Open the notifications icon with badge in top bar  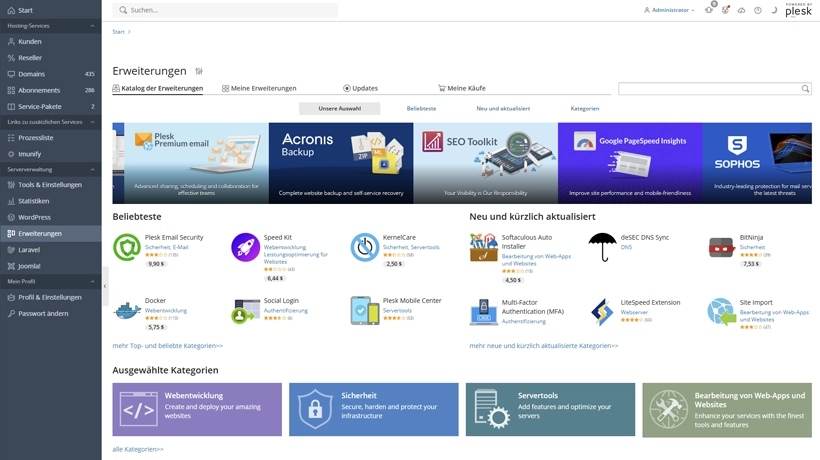(709, 9)
